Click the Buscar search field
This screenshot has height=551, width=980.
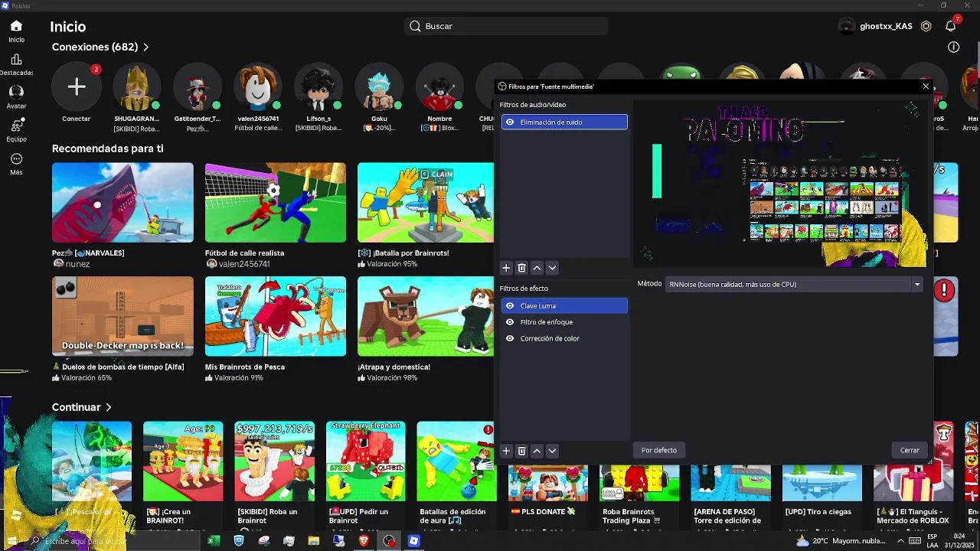point(506,26)
